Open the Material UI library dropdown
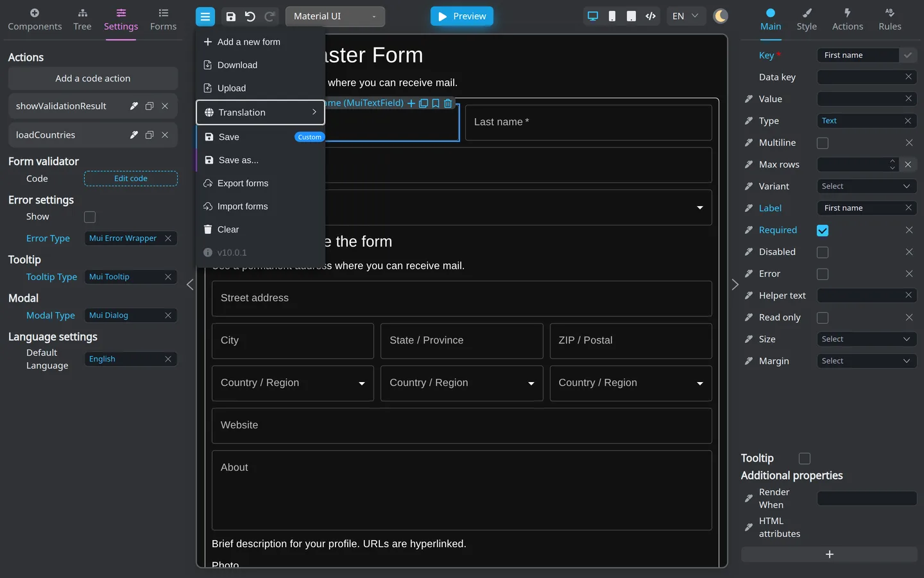 click(335, 17)
